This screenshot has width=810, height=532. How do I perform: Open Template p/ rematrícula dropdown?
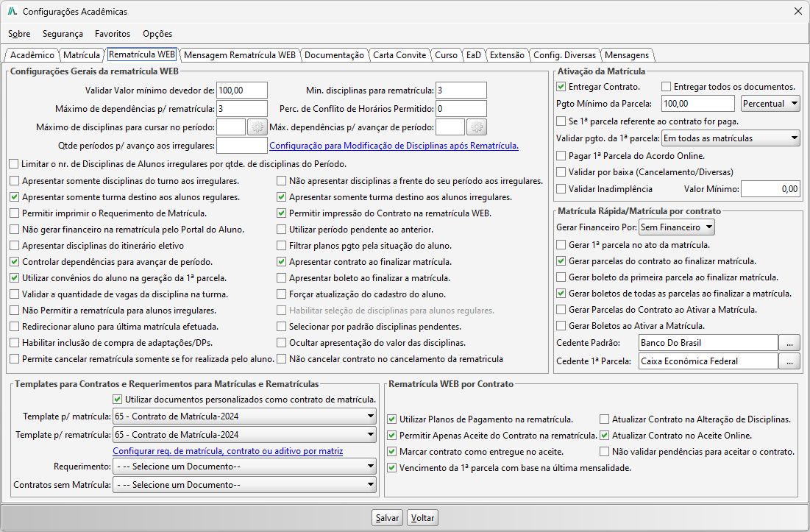[245, 435]
